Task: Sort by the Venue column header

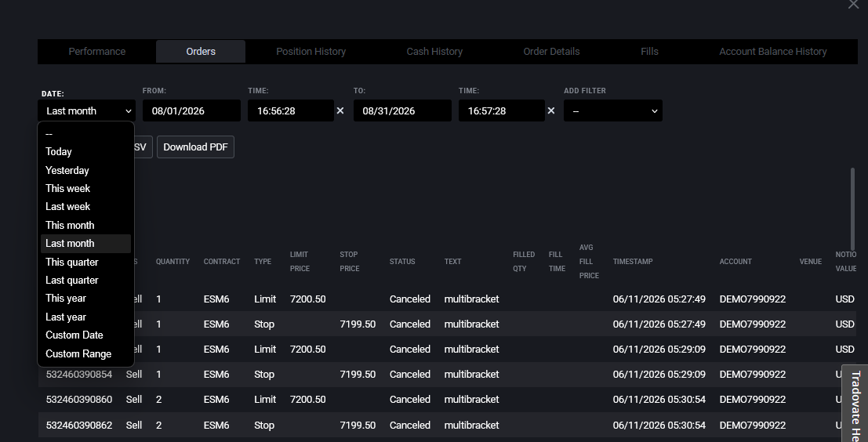Action: tap(811, 262)
